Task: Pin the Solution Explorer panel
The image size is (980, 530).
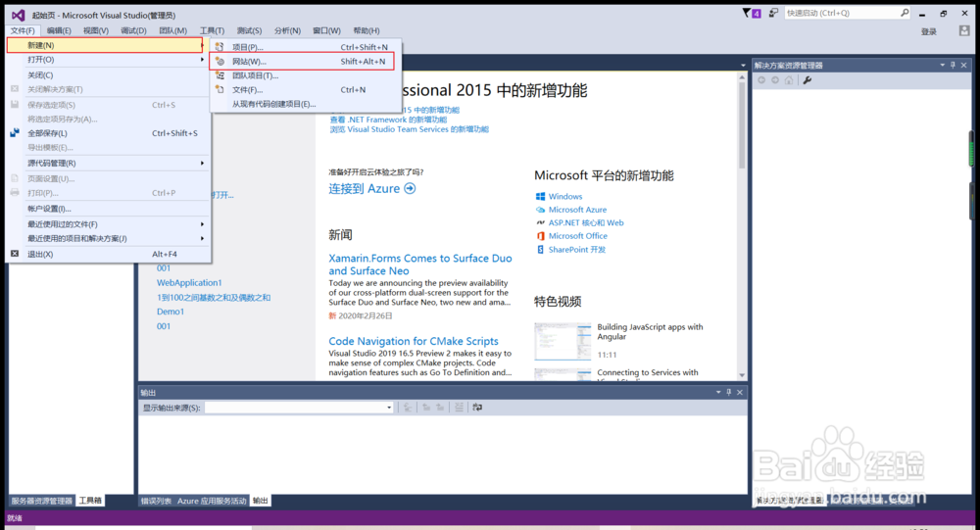Action: click(x=954, y=65)
